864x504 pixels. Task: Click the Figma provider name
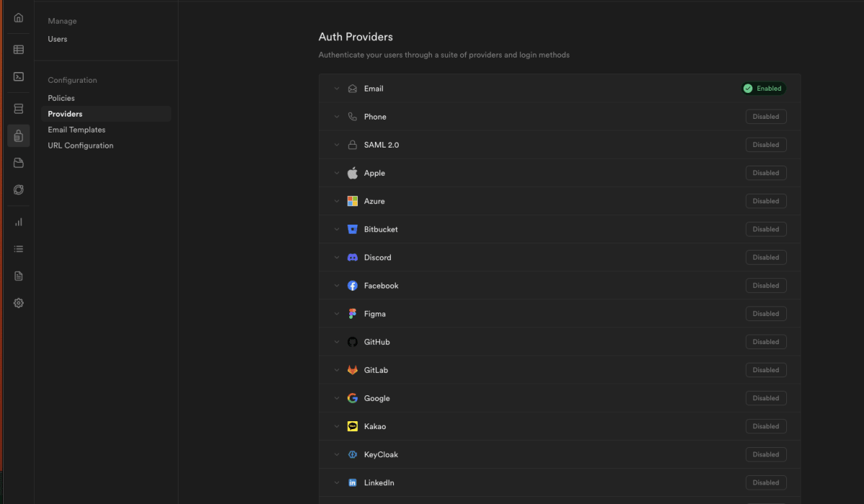click(x=375, y=314)
